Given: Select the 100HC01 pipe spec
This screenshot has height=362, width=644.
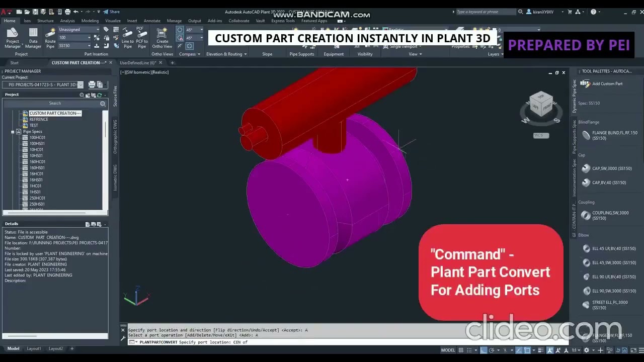Looking at the screenshot, I should point(37,138).
